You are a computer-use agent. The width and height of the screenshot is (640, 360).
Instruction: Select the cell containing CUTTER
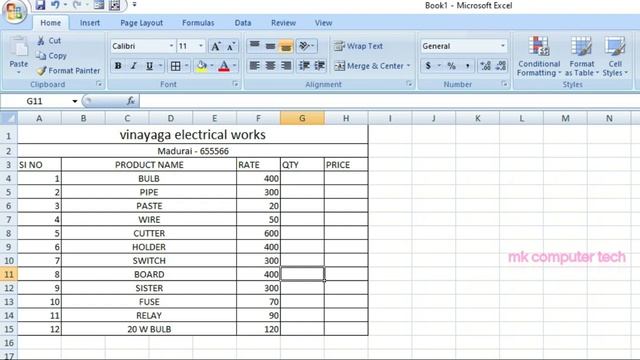point(149,233)
